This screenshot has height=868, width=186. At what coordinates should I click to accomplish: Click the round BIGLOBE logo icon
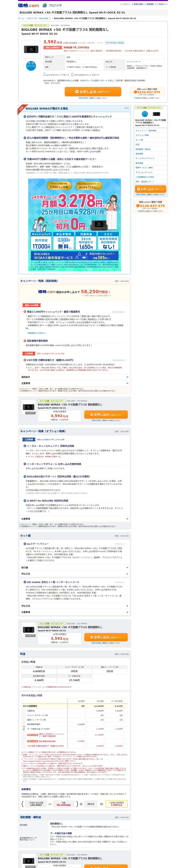[31, 65]
